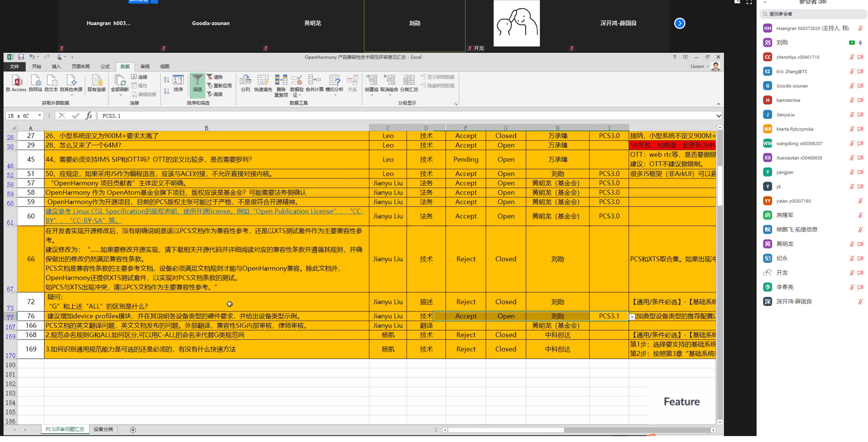Viewport: 868px width, 442px height.
Task: Open the Sort (排序) dialog
Action: (178, 84)
